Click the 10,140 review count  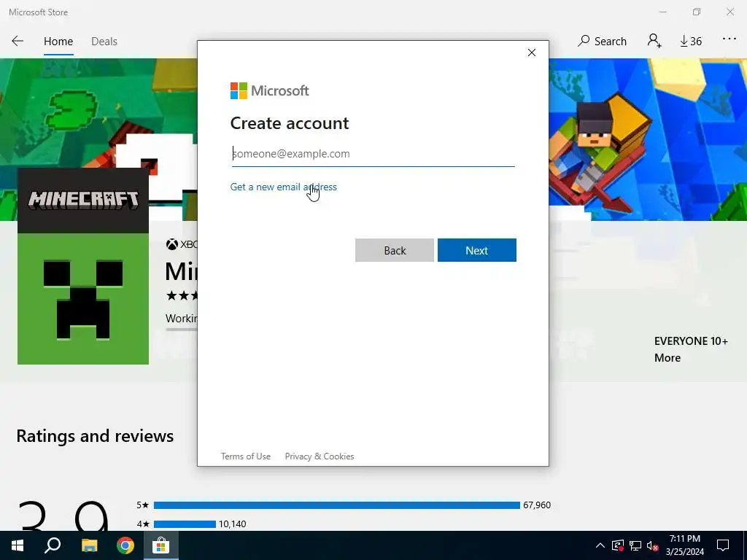coord(233,524)
